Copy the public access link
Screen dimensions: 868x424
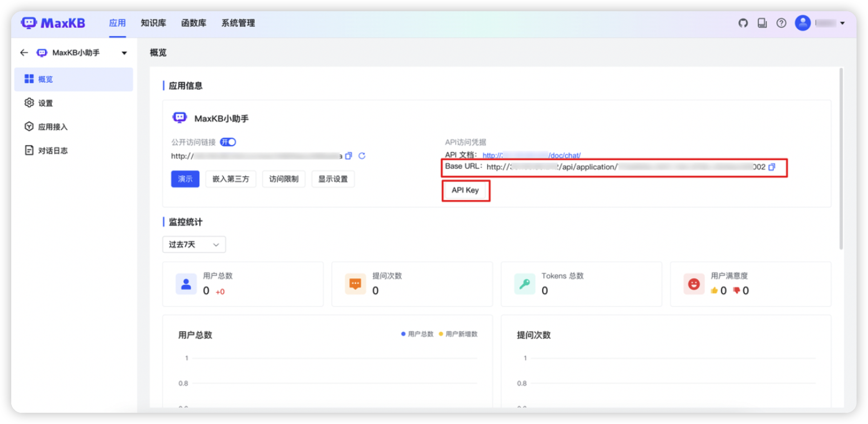tap(348, 156)
